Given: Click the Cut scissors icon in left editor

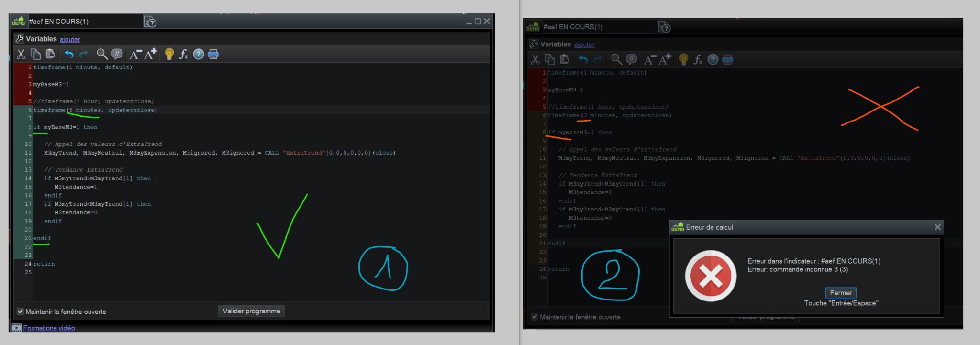Looking at the screenshot, I should [x=21, y=55].
